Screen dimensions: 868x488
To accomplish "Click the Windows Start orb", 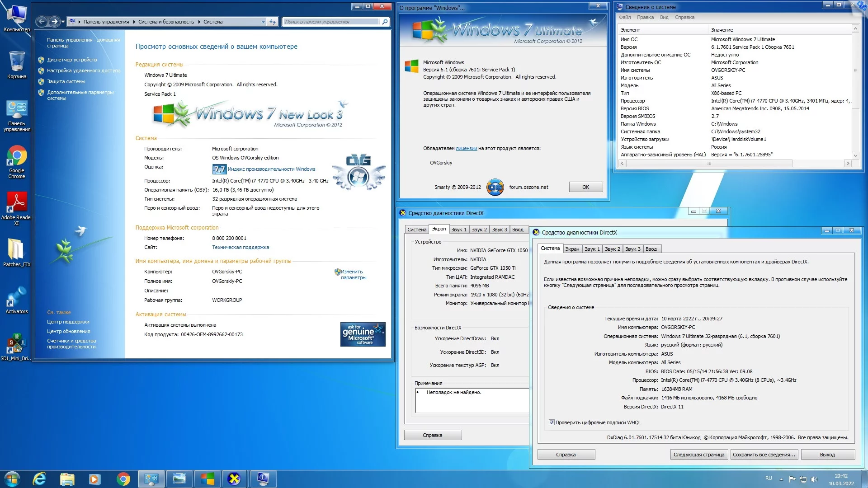I will (x=12, y=479).
